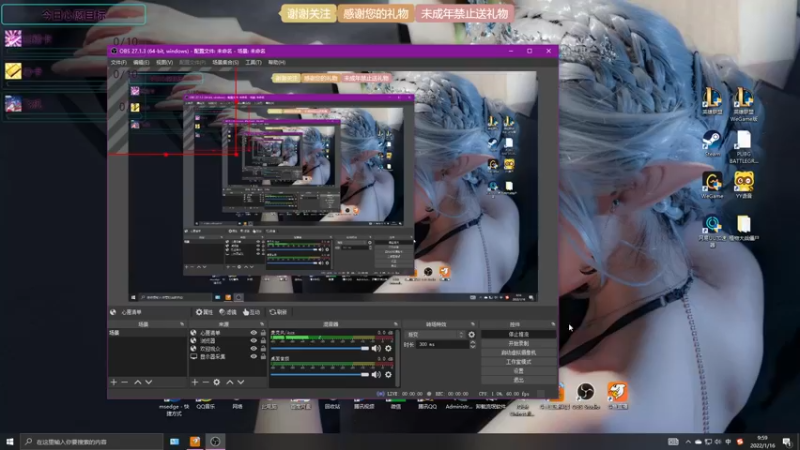Open Steam desktop shortcut
The width and height of the screenshot is (800, 450).
pyautogui.click(x=712, y=144)
